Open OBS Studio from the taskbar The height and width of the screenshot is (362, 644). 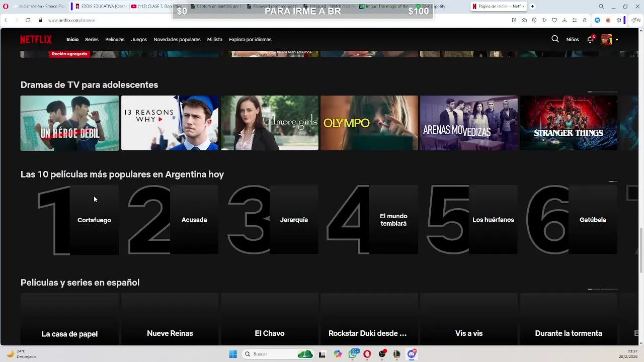pos(382,354)
